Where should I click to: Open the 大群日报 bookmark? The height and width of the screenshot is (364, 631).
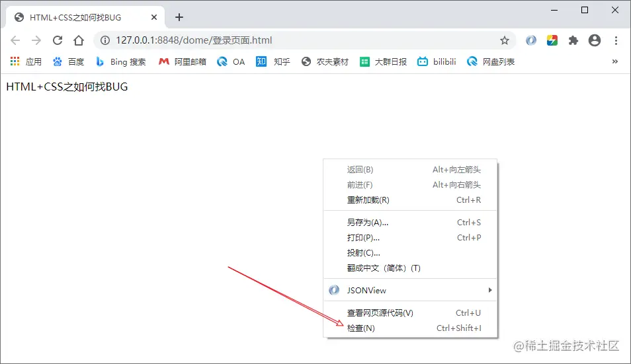point(383,61)
